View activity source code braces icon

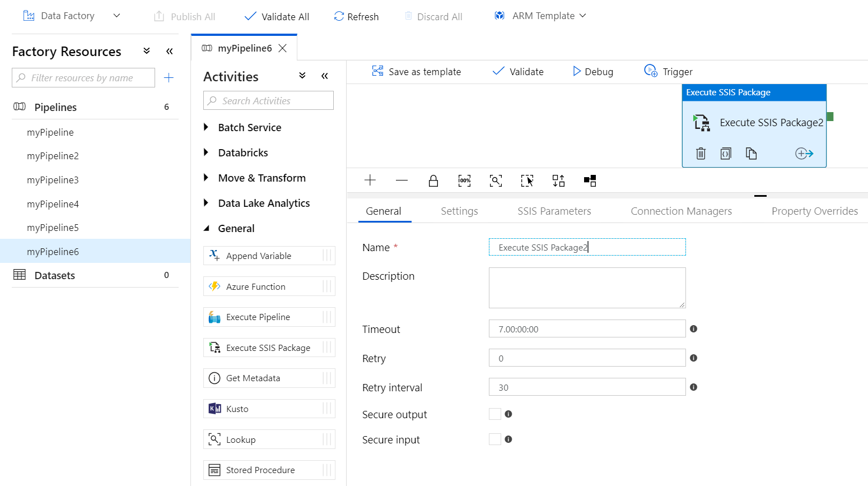click(x=726, y=154)
